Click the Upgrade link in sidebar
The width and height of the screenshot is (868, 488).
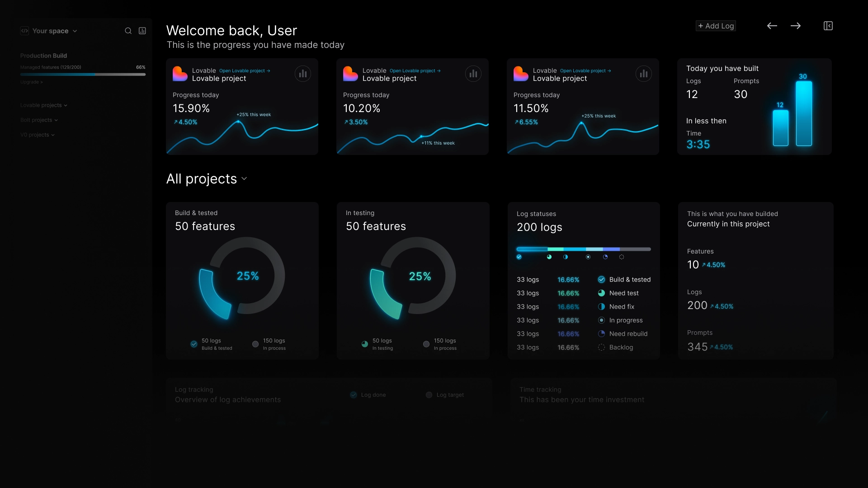[x=31, y=82]
